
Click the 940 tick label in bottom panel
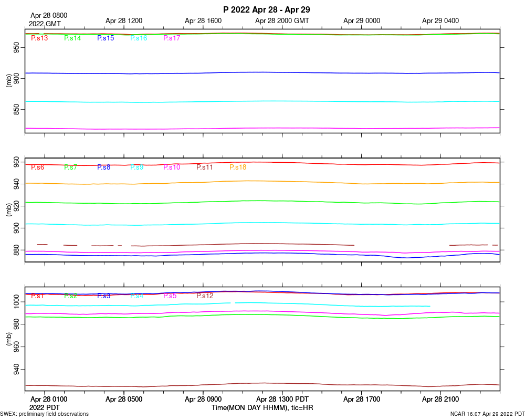click(x=16, y=370)
